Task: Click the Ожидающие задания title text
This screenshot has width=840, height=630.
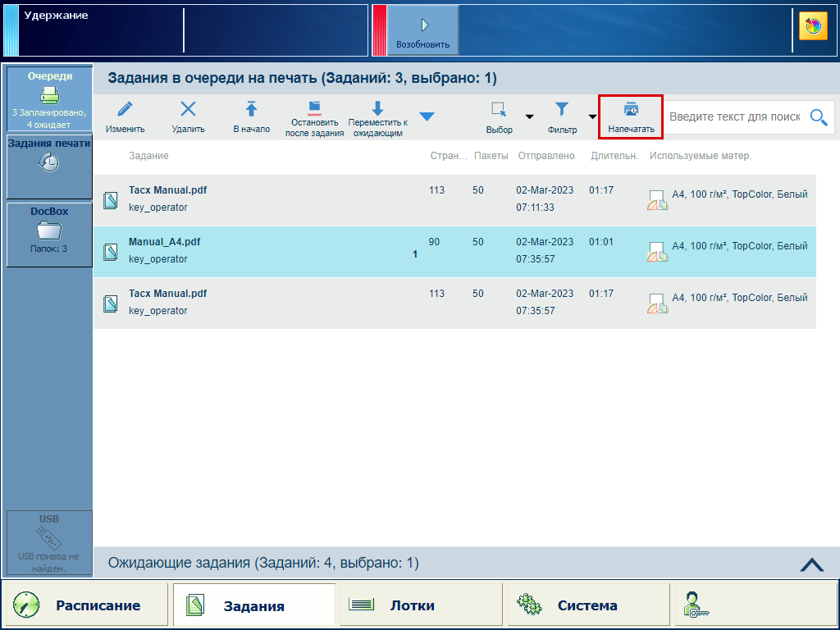Action: (263, 563)
